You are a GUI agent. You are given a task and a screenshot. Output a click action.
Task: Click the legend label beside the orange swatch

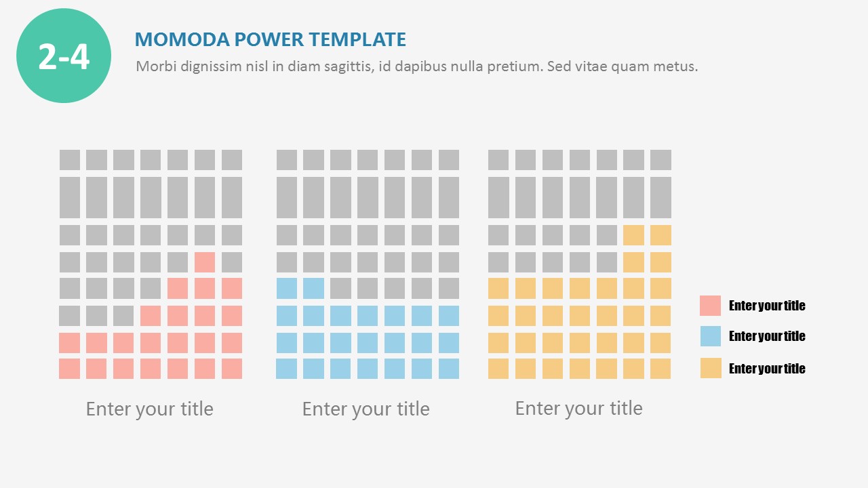[767, 369]
